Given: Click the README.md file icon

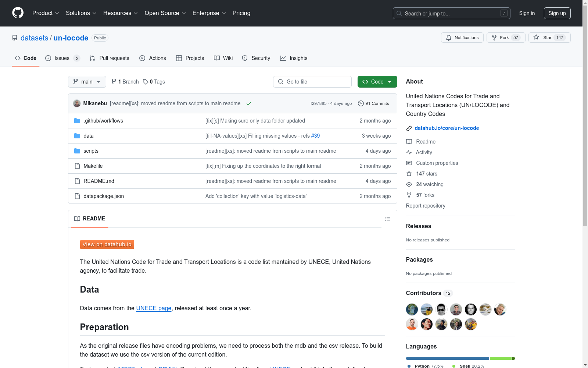Looking at the screenshot, I should coord(77,181).
